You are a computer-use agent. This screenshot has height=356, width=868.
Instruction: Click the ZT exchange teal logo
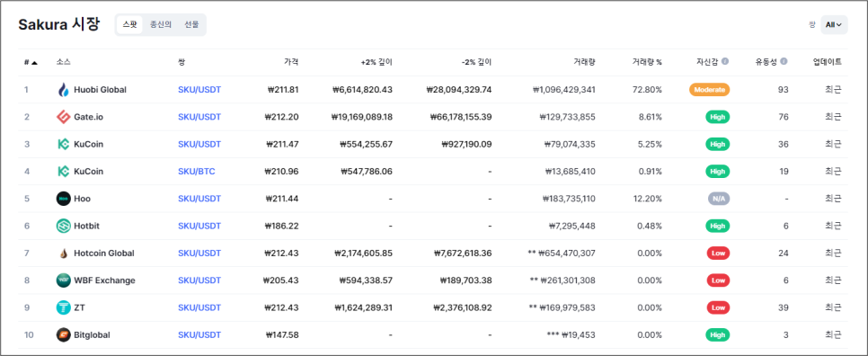pos(64,307)
